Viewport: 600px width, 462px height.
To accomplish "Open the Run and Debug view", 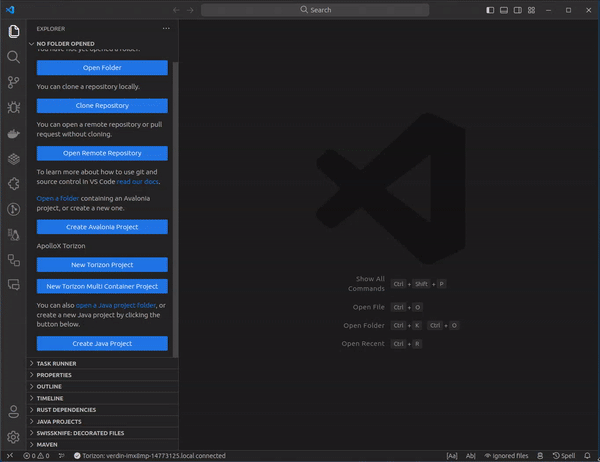I will [x=13, y=108].
